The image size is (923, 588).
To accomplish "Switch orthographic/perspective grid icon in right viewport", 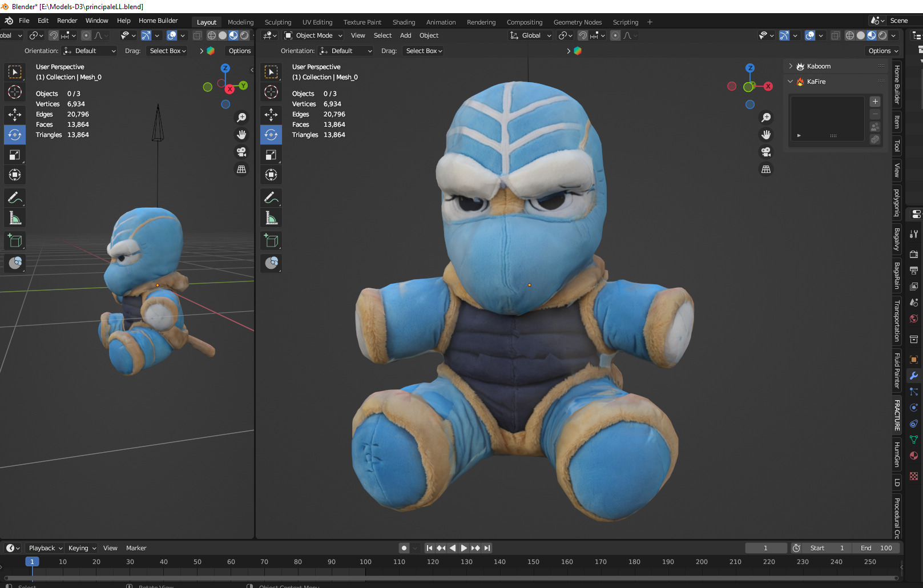I will pyautogui.click(x=766, y=170).
